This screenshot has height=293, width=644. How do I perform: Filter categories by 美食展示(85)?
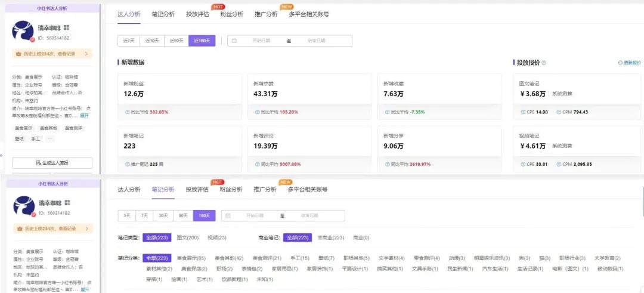(191, 258)
